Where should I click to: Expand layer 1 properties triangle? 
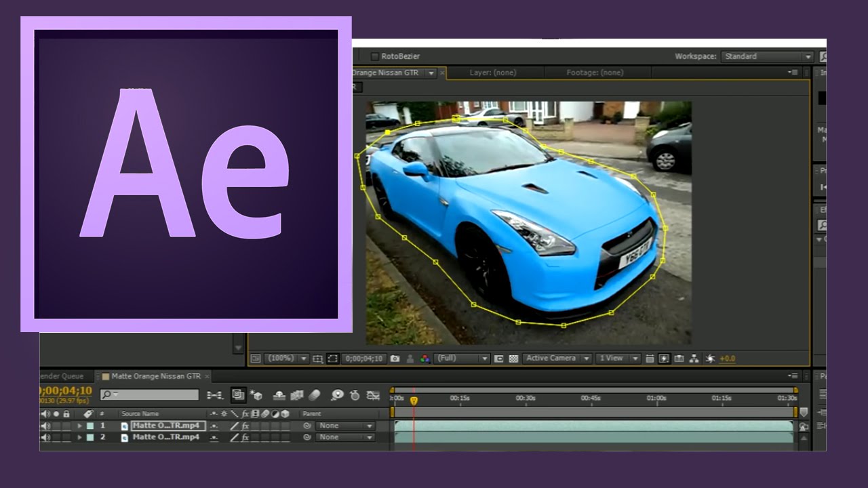click(79, 426)
